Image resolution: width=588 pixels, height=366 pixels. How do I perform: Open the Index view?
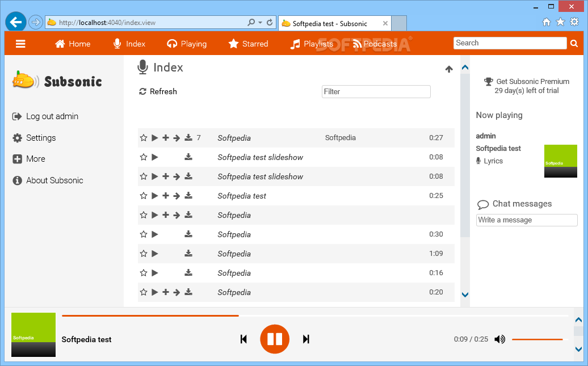pyautogui.click(x=129, y=44)
